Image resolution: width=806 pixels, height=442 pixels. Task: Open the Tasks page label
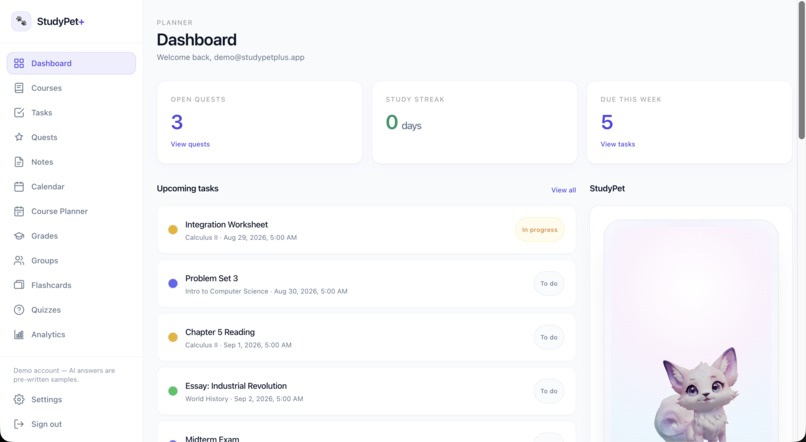(x=42, y=113)
